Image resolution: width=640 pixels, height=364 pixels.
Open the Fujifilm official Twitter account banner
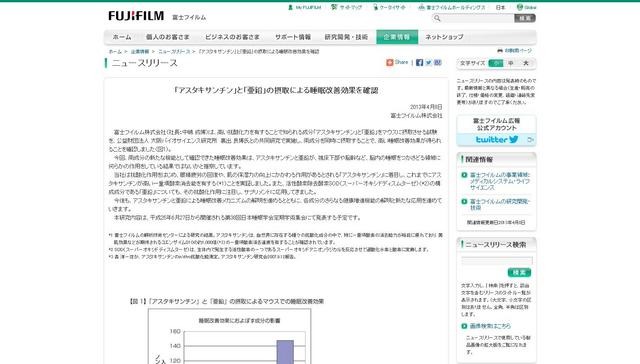tap(496, 131)
